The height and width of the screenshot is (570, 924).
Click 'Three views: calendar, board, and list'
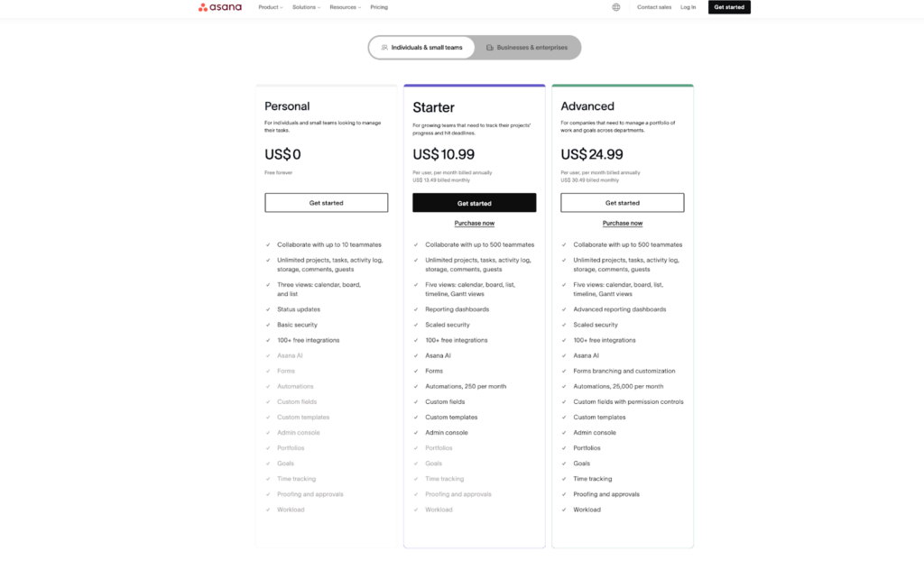(319, 290)
